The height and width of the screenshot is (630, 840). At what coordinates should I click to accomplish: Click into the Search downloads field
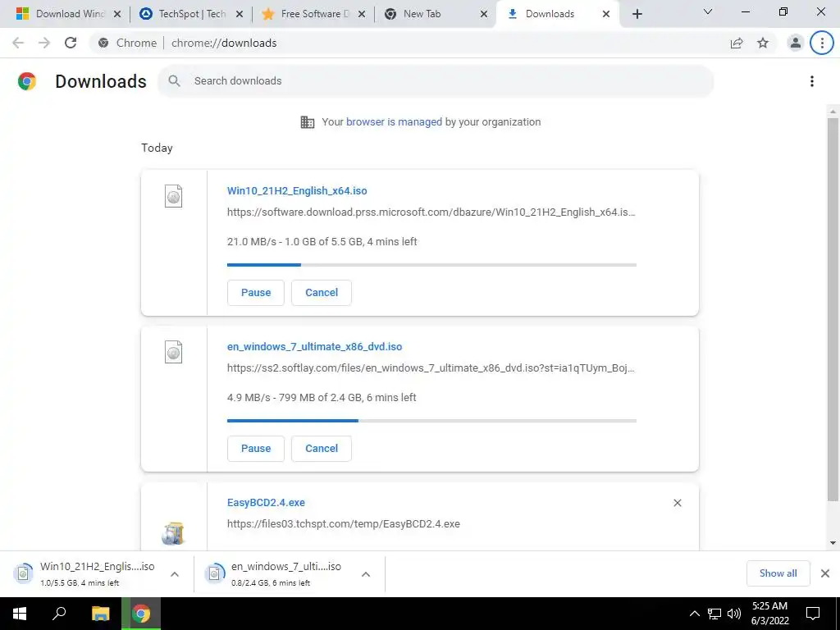click(436, 81)
